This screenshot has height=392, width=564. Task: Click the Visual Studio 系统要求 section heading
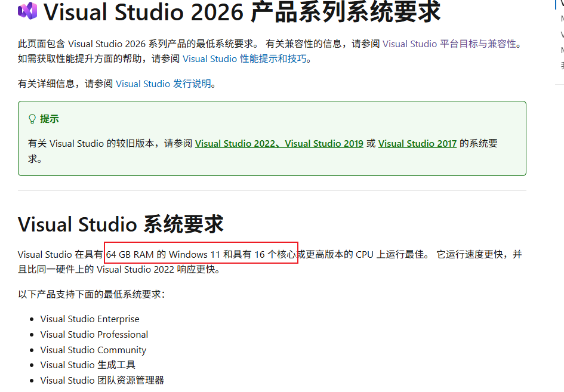coord(121,224)
